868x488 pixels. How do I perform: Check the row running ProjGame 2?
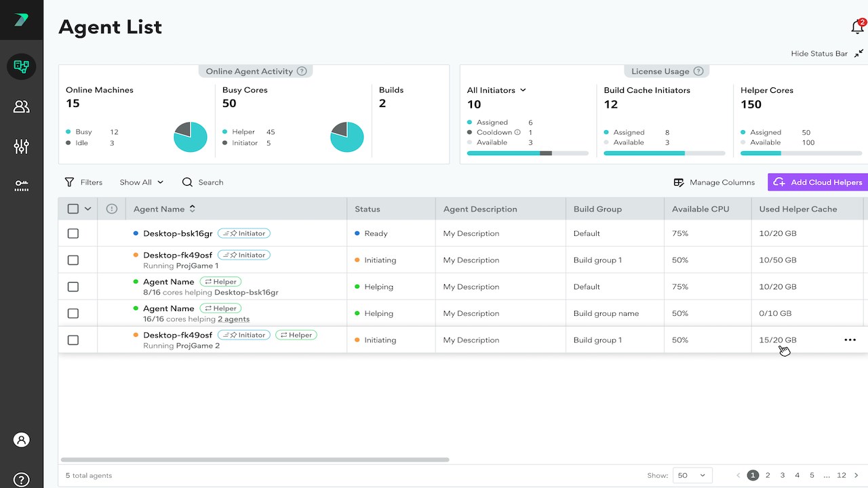pyautogui.click(x=73, y=340)
